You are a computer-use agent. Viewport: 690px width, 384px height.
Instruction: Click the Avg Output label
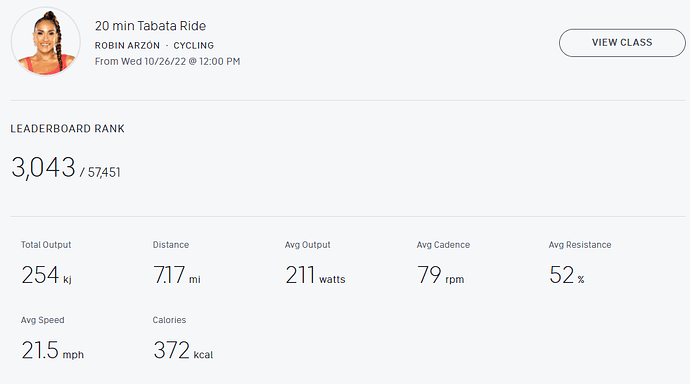[x=308, y=245]
